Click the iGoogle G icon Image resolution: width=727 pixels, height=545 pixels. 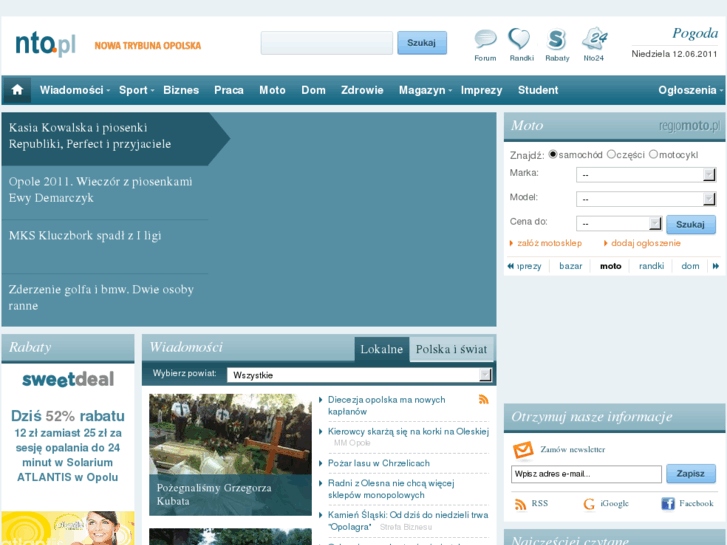(x=589, y=504)
